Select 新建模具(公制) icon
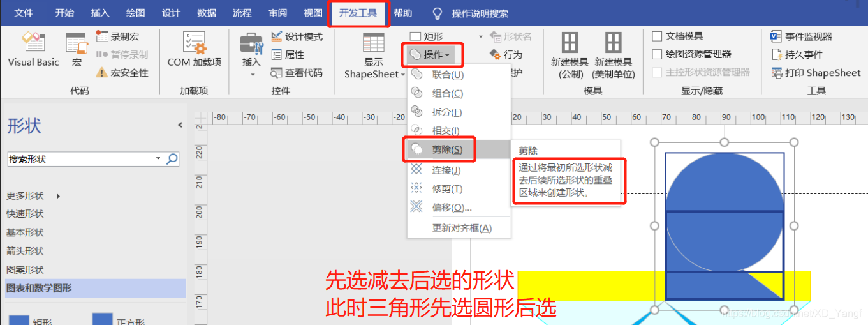 (570, 43)
